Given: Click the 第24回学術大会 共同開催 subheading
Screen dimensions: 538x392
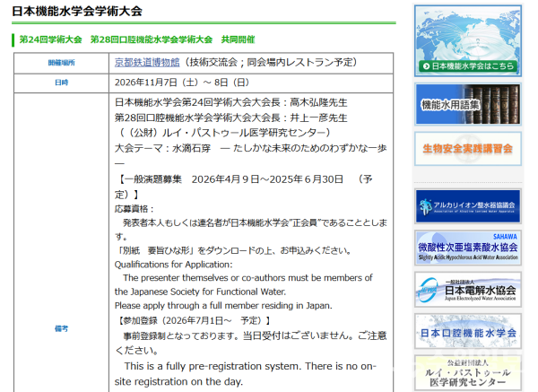Looking at the screenshot, I should [x=137, y=39].
